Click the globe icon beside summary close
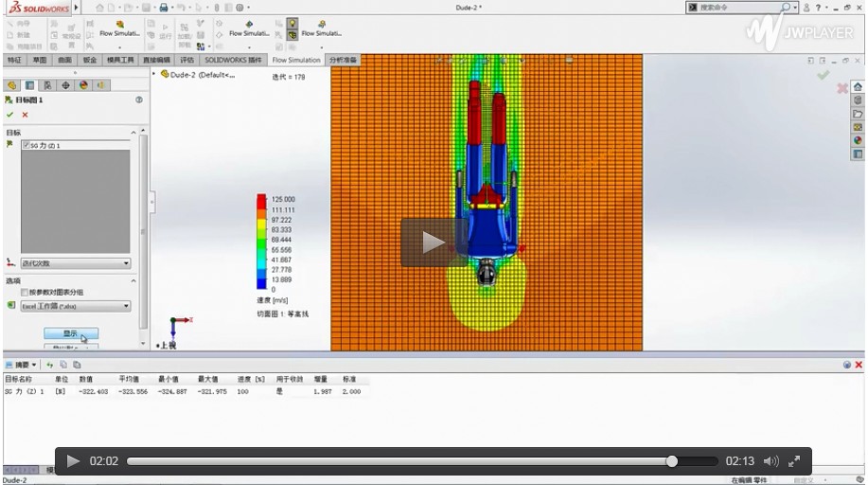The width and height of the screenshot is (868, 485). click(x=847, y=365)
